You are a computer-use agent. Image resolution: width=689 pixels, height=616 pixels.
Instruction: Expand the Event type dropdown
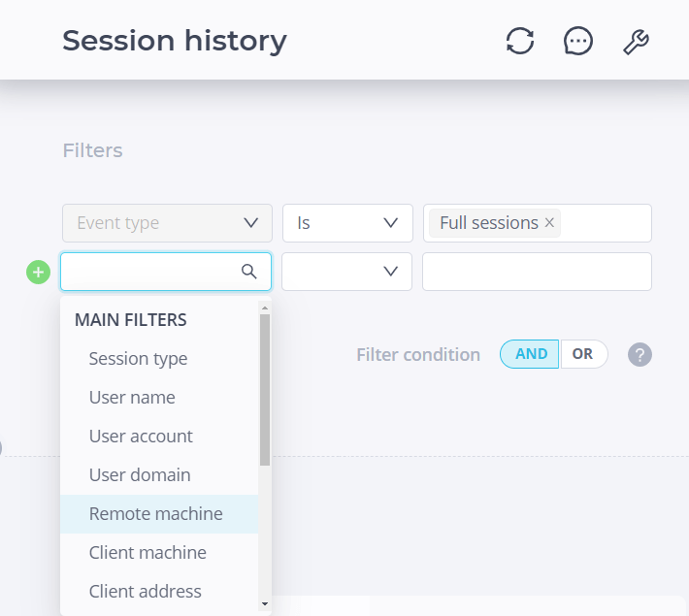pos(167,223)
